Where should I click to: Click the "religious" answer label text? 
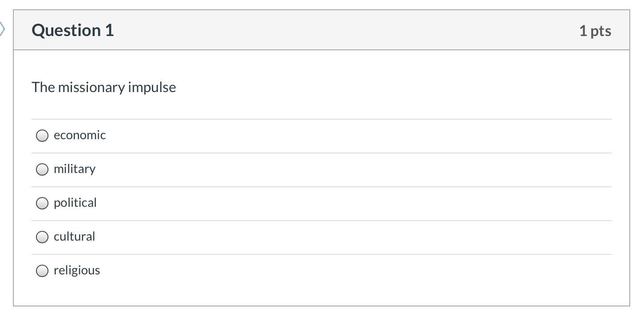click(77, 270)
